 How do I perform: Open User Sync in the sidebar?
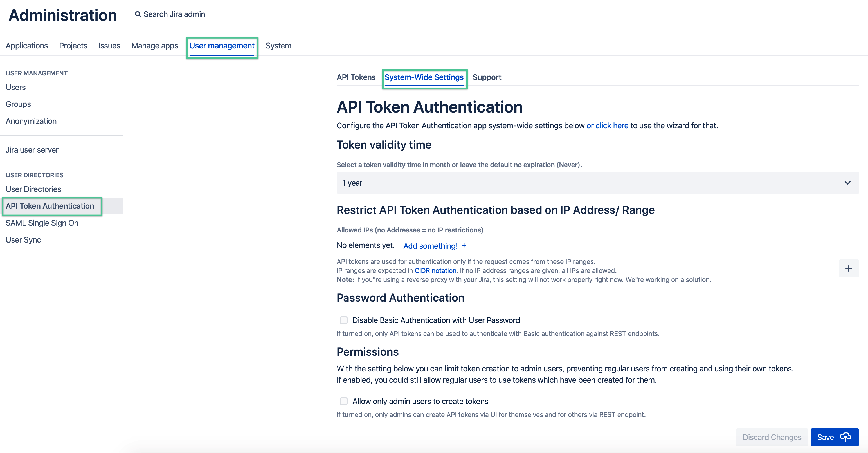[x=23, y=240]
